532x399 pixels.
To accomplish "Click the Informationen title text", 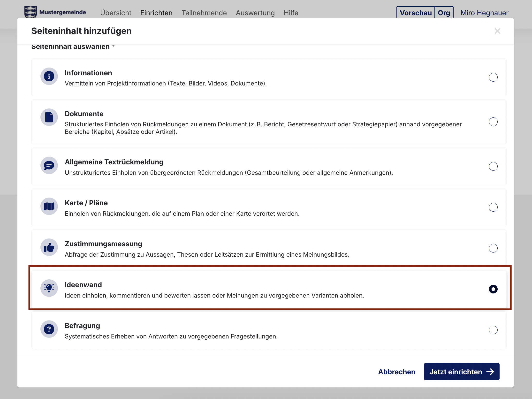I will point(88,73).
